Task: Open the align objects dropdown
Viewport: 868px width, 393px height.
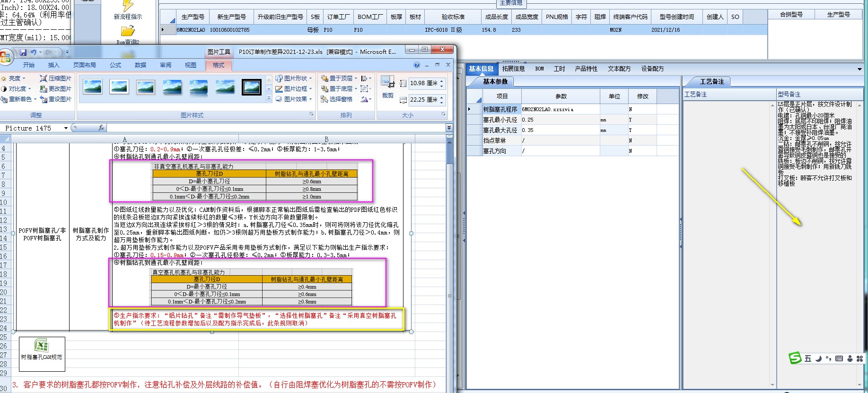Action: click(x=366, y=79)
